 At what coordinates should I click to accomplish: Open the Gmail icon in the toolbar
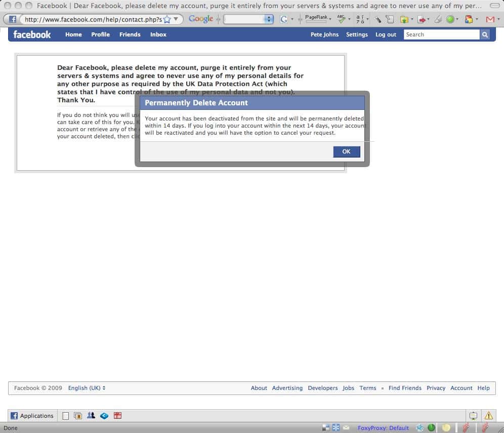point(489,19)
